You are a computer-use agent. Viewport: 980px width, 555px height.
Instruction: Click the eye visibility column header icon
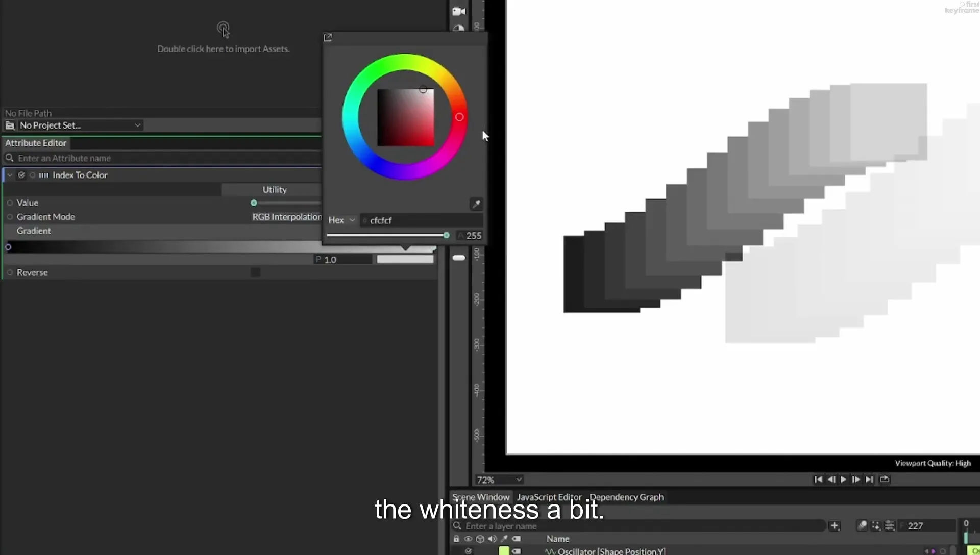coord(468,539)
